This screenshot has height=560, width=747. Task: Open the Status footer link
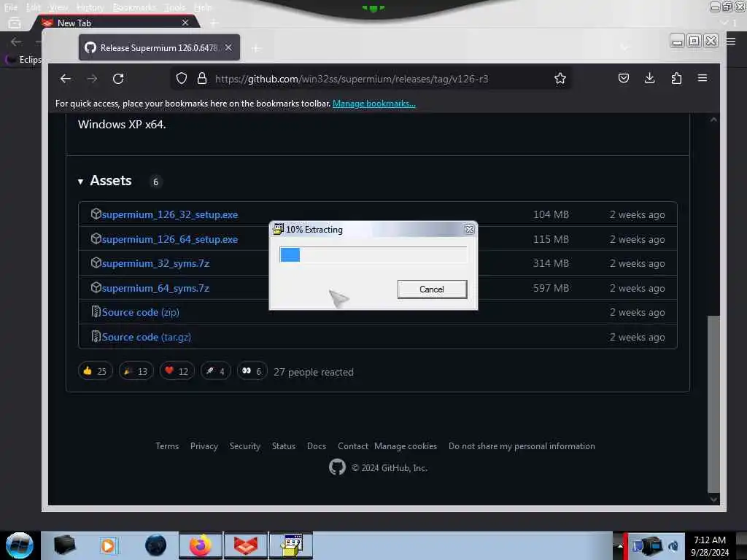tap(284, 446)
